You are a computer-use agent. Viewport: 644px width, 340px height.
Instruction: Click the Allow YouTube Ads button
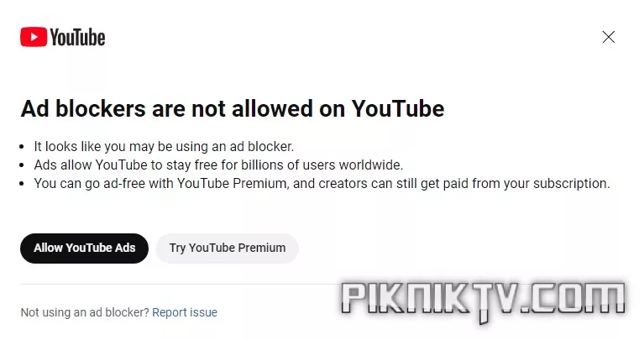(x=84, y=248)
